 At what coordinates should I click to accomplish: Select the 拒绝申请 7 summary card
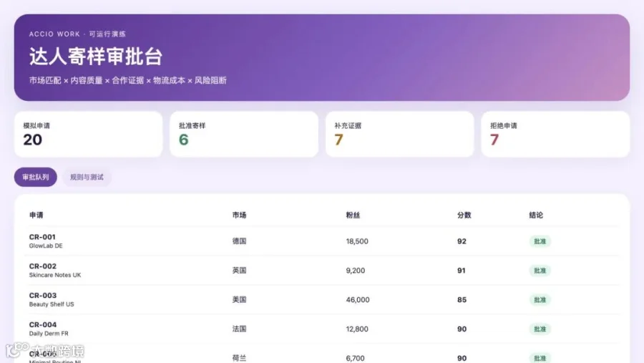click(555, 134)
